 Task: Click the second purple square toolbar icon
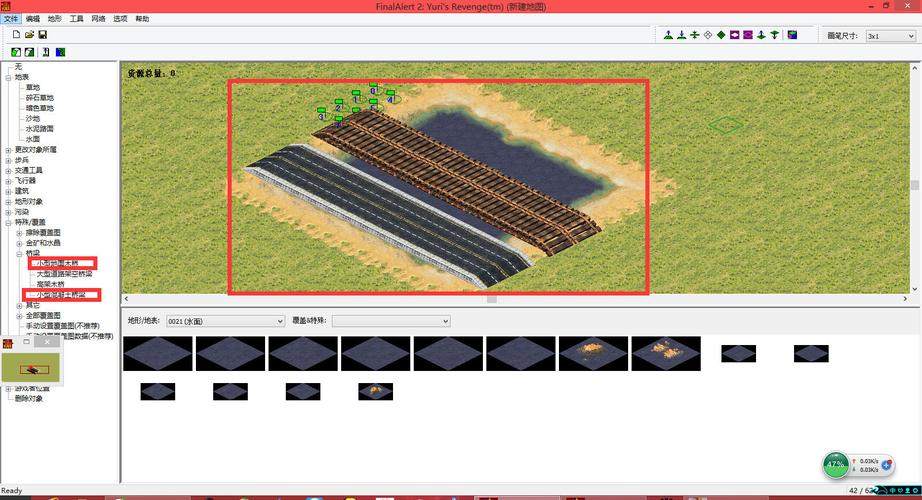(x=748, y=35)
